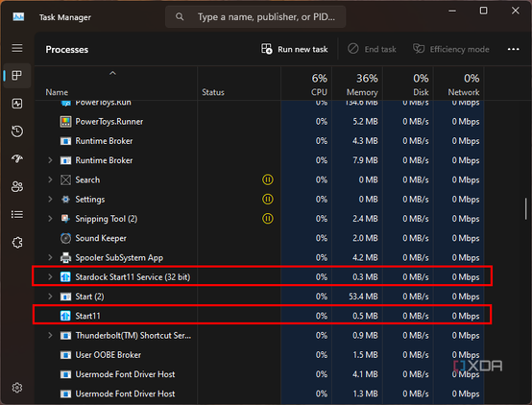Click suspended status icon for Snipping Tool
The image size is (532, 405).
tap(267, 219)
